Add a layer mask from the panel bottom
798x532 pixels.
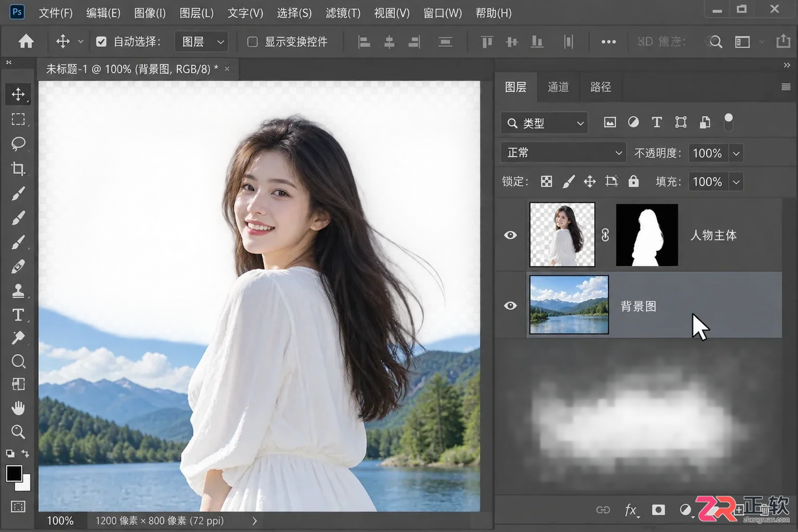point(658,510)
